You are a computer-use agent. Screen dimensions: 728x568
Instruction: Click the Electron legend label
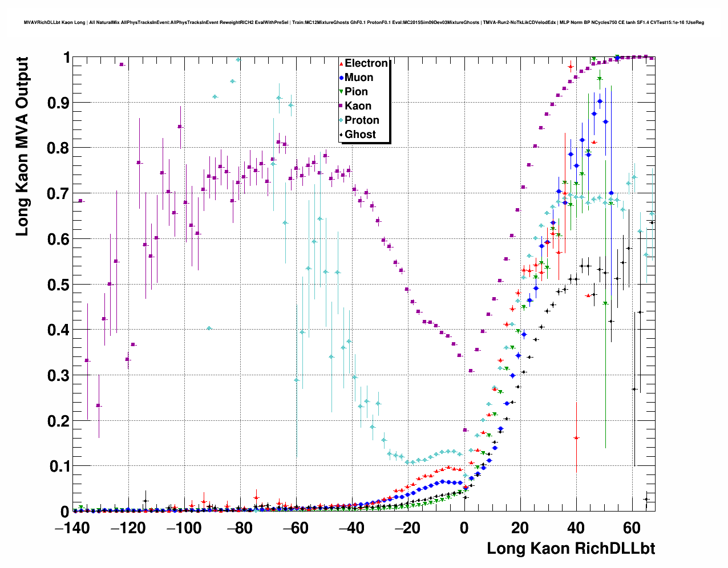[x=366, y=63]
